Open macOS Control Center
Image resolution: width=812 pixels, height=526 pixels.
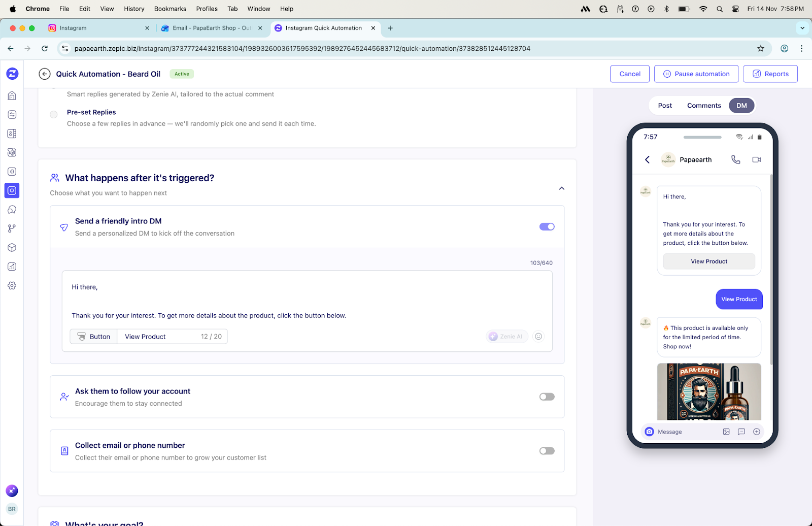pos(735,9)
